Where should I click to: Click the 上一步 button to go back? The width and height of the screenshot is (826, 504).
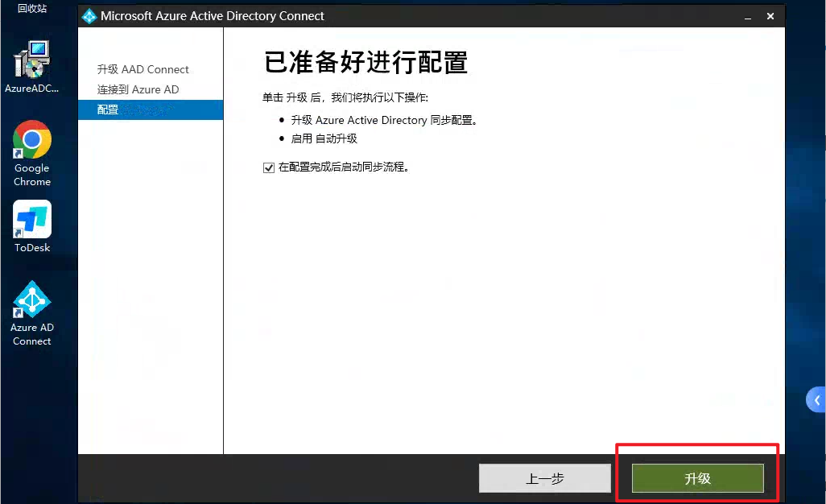click(545, 478)
